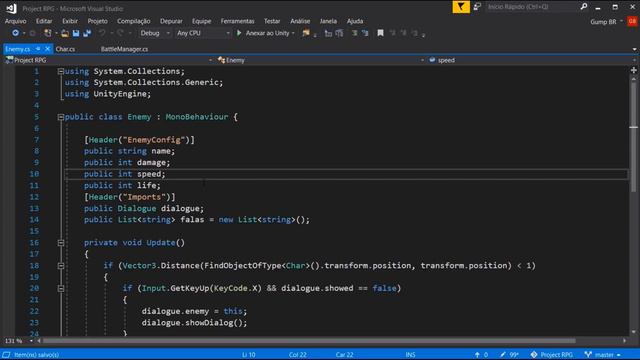Click the find in files toolbar icon
The width and height of the screenshot is (640, 360).
(x=306, y=33)
